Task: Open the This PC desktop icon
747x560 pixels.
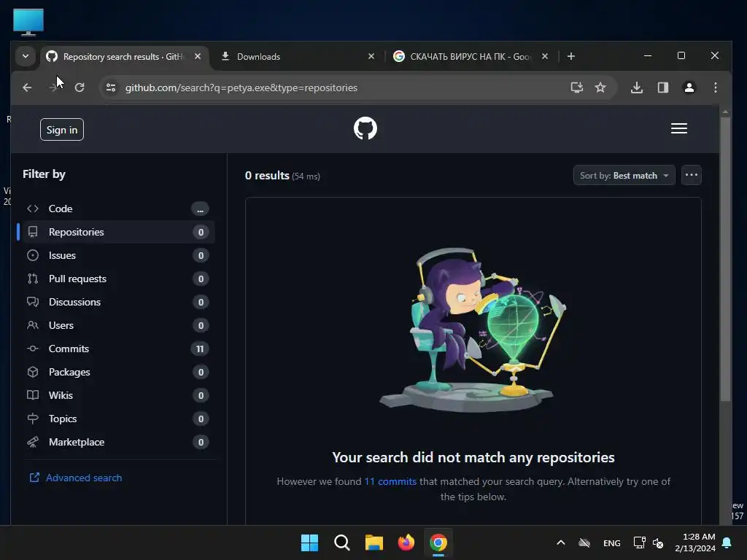Action: (x=28, y=22)
